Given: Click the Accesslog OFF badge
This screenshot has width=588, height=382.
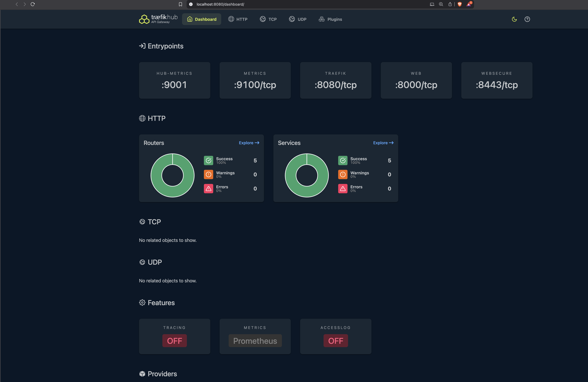Looking at the screenshot, I should [x=336, y=340].
